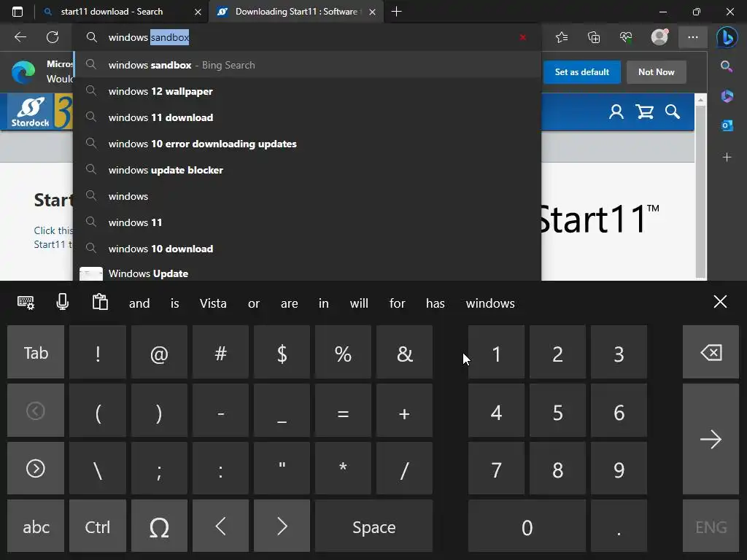Tap the Enter arrow key
747x560 pixels.
pyautogui.click(x=711, y=439)
